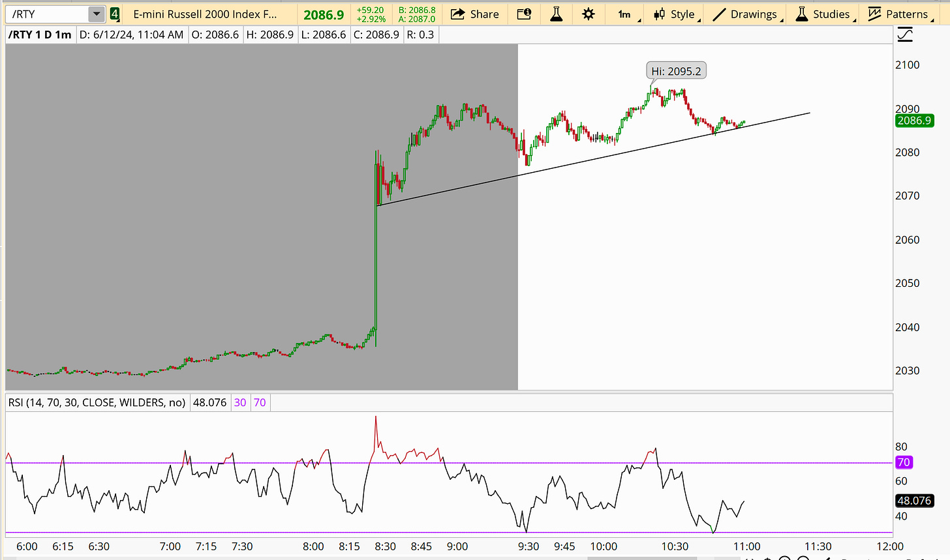Click the O: 2086.6 open value
This screenshot has height=560, width=950.
[215, 35]
